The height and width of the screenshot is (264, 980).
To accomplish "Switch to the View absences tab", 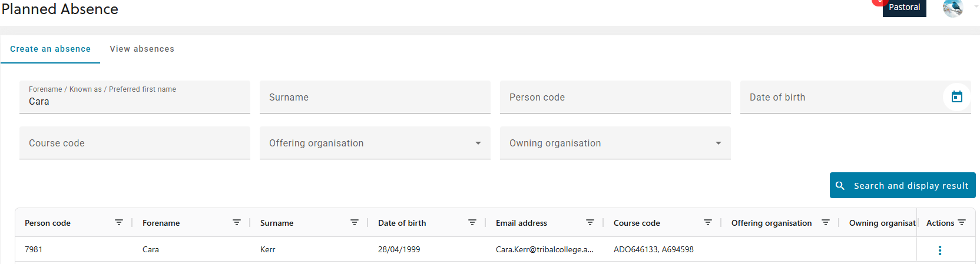I will [142, 49].
